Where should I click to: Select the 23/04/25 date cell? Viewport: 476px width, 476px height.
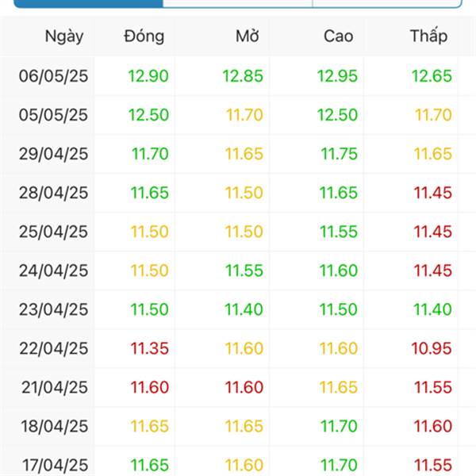pyautogui.click(x=53, y=309)
